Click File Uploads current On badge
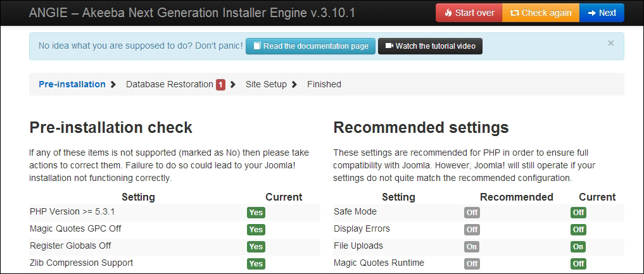 click(x=578, y=247)
